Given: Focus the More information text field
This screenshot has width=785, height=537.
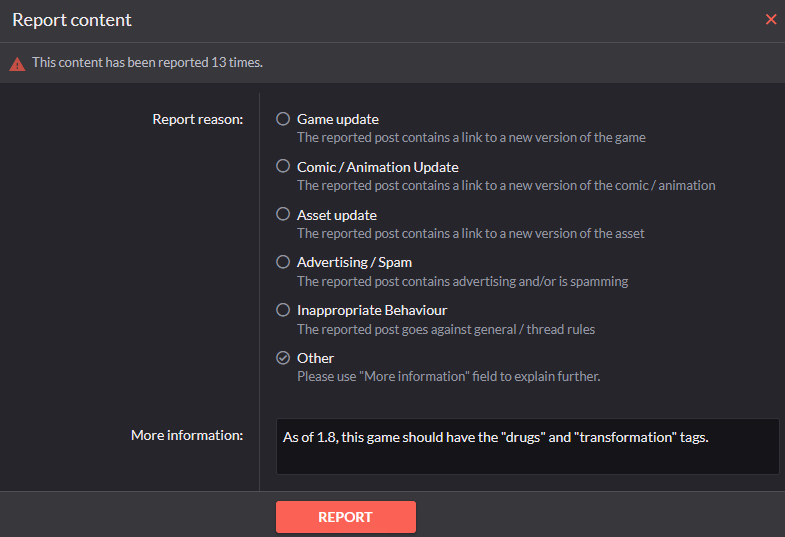Looking at the screenshot, I should (x=528, y=446).
